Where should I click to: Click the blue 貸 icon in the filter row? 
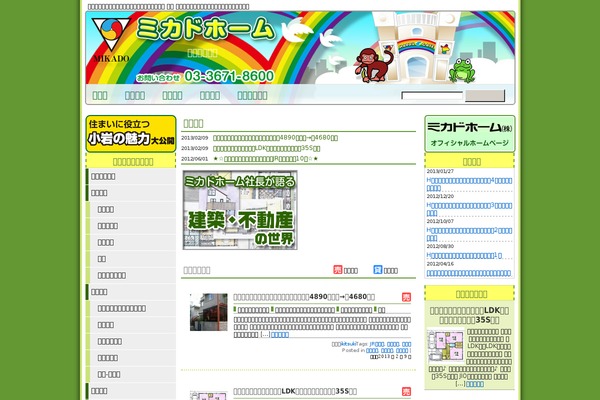(378, 270)
